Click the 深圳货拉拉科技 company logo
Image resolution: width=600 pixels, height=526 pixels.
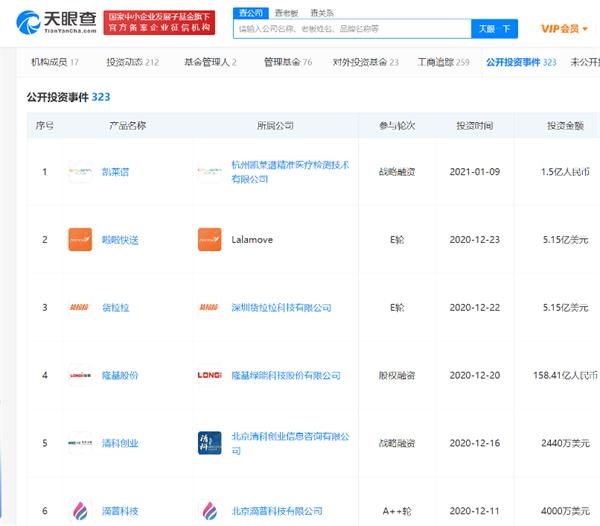pyautogui.click(x=209, y=307)
